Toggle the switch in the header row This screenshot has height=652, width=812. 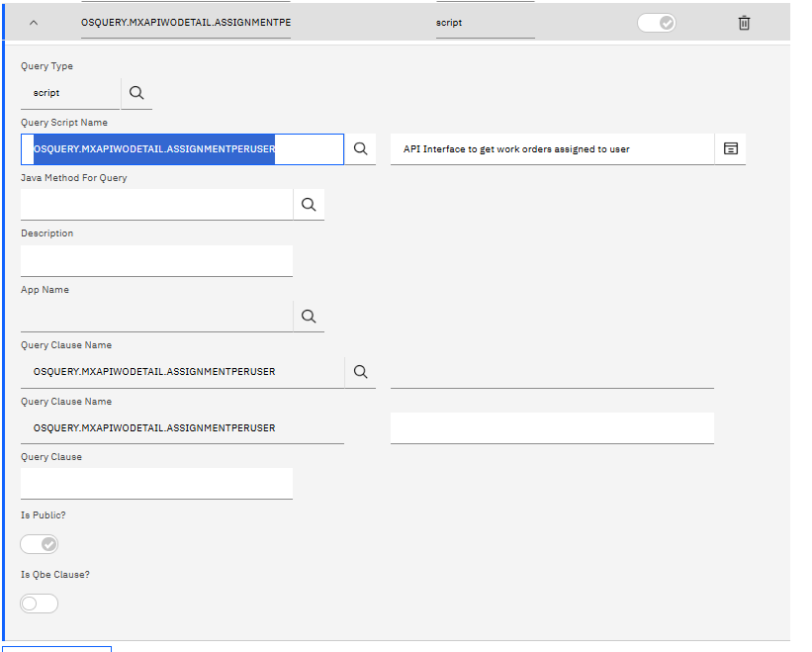[656, 23]
